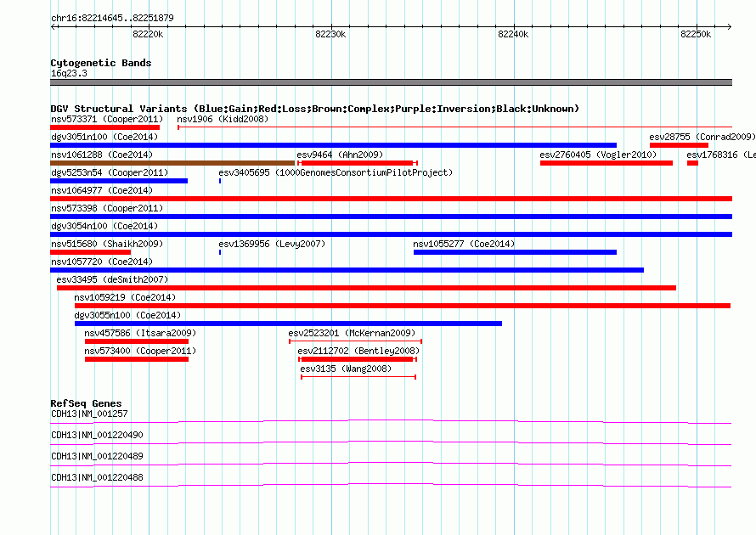
Task: Click the dgv3051n100 (Coe2014) blue gain bar
Action: [333, 145]
